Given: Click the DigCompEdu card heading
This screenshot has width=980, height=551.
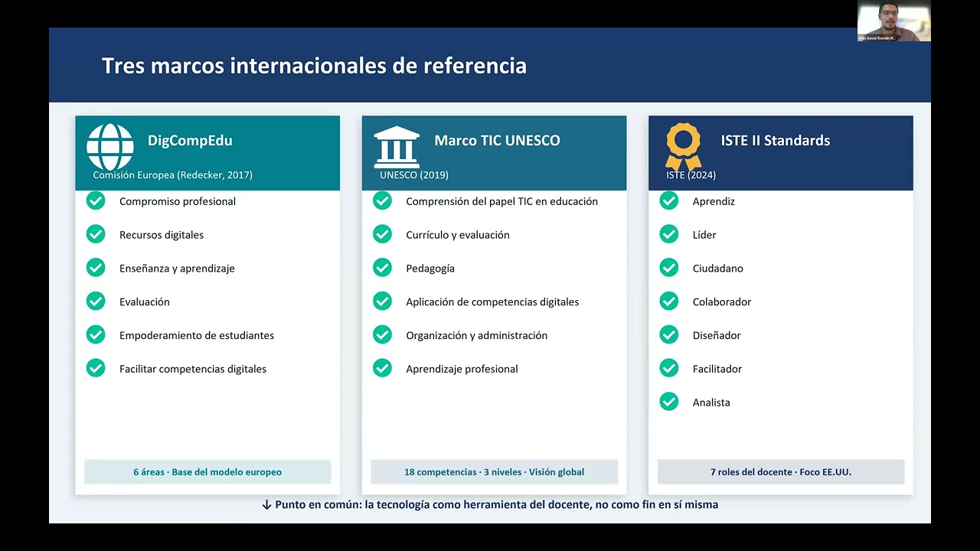Looking at the screenshot, I should pos(190,141).
